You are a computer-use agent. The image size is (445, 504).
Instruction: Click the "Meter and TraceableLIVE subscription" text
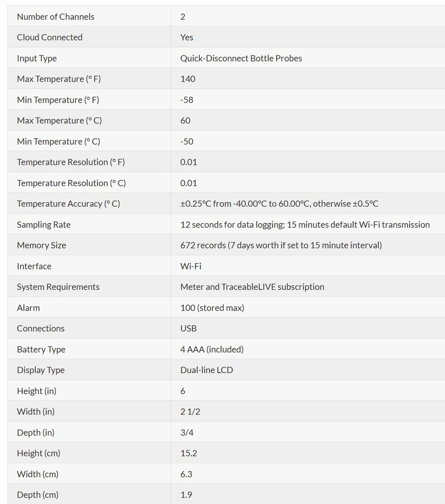click(x=252, y=287)
